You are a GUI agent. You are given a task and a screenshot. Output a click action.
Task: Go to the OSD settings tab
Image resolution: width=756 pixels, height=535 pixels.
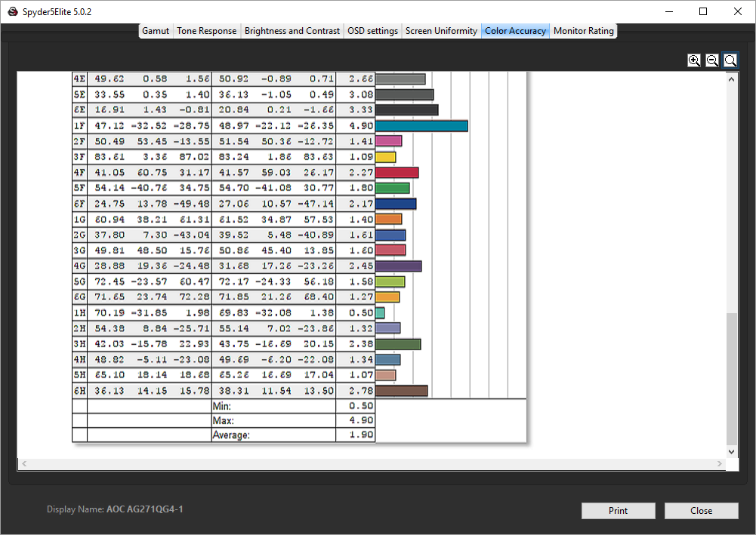point(372,31)
